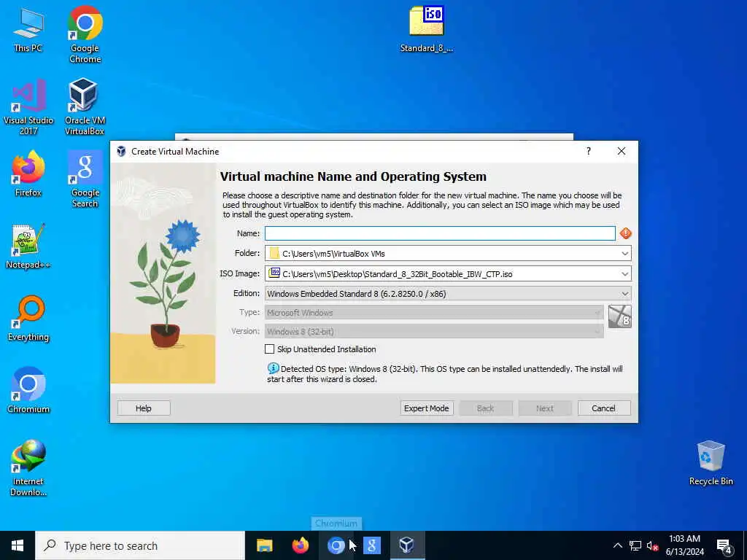Open the clock showing 1:03 AM
Screen dimensions: 747x560
point(684,545)
